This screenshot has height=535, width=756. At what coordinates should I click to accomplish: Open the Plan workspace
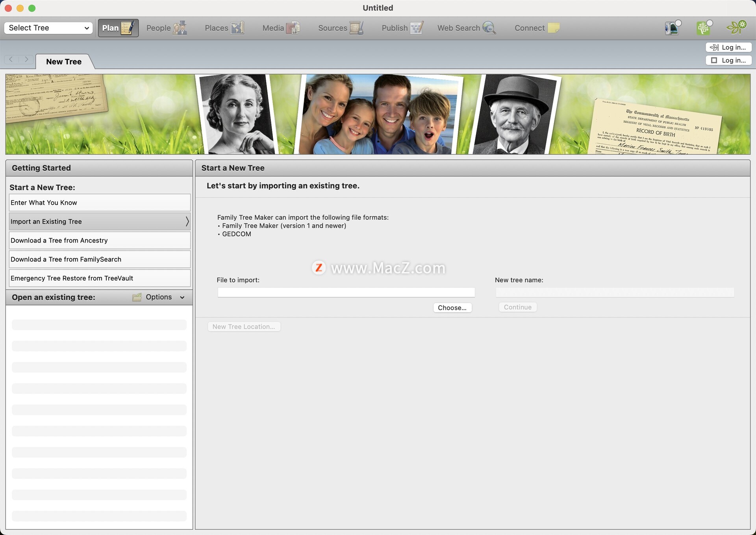coord(118,28)
